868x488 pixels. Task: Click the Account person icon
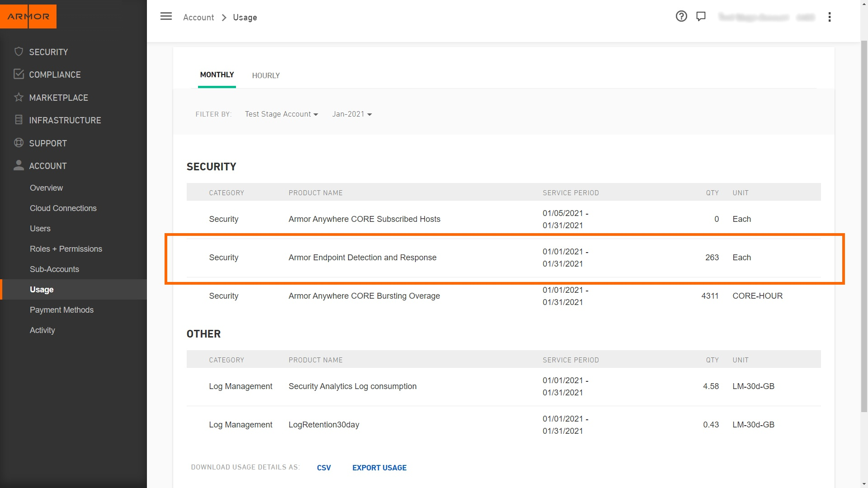tap(19, 165)
